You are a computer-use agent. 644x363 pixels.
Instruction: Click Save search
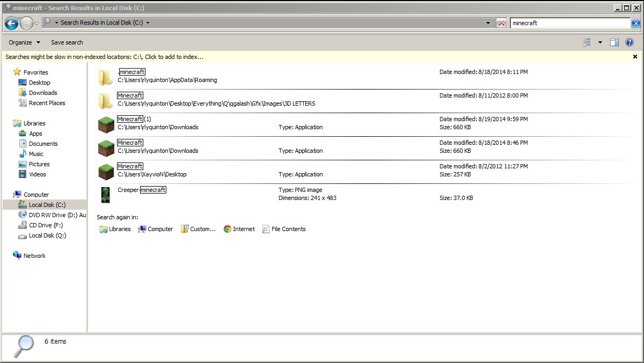click(x=67, y=42)
